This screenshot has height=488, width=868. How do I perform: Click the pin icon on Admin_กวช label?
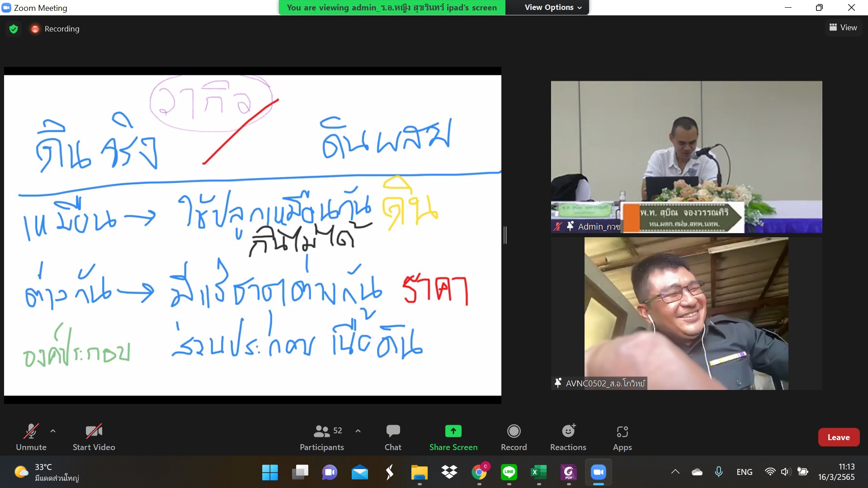570,226
